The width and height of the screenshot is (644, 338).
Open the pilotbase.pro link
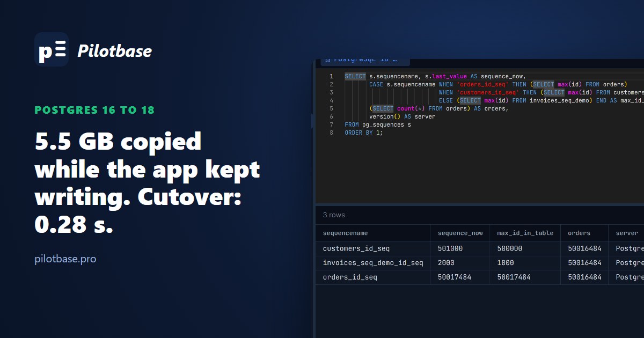tap(65, 259)
